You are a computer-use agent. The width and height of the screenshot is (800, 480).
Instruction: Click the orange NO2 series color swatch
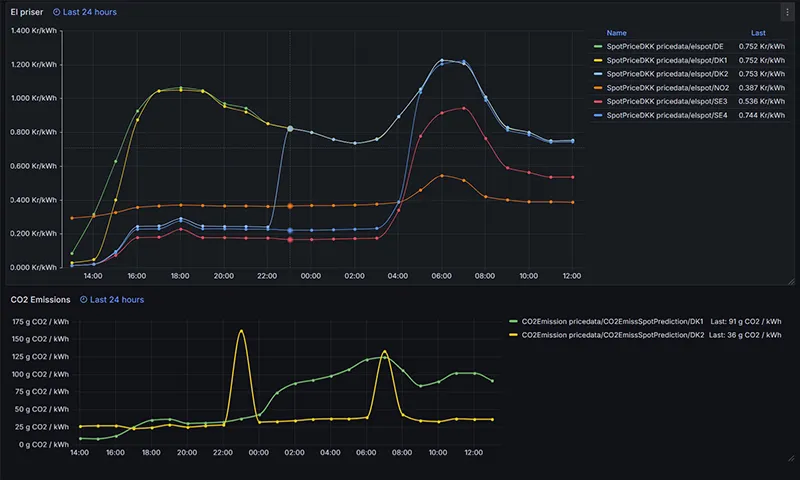598,88
